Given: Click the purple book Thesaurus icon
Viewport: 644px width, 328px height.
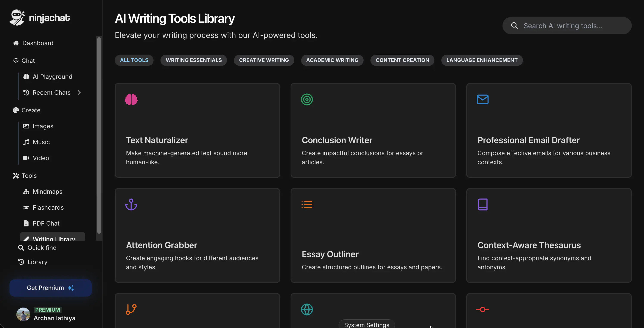Looking at the screenshot, I should tap(482, 204).
